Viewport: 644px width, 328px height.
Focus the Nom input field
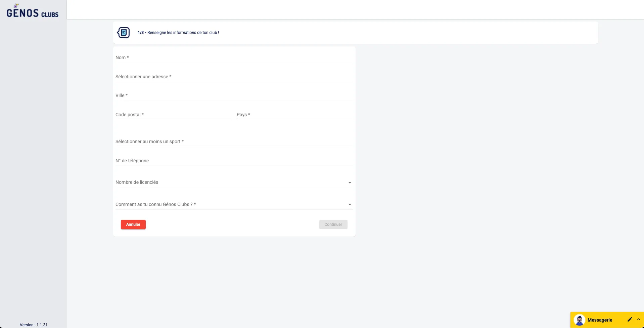tap(234, 57)
